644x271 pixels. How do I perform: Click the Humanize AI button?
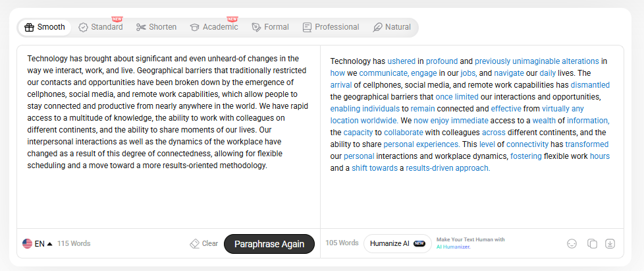pos(398,243)
